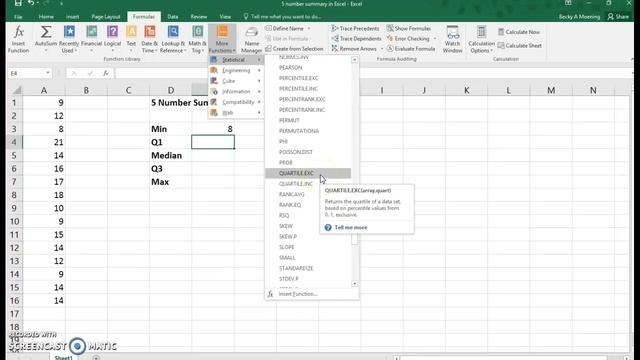The height and width of the screenshot is (360, 640).
Task: Expand the Cube submenu
Action: [236, 81]
